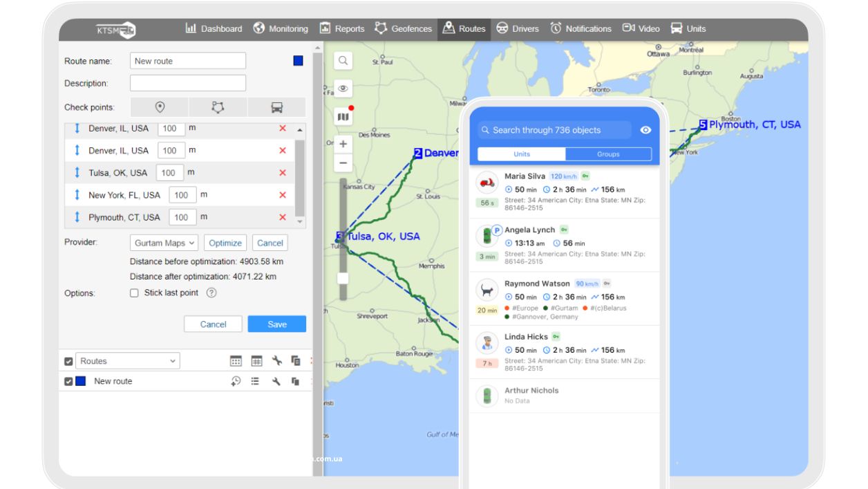The width and height of the screenshot is (868, 489).
Task: Open the Dashboard tab
Action: (x=214, y=29)
